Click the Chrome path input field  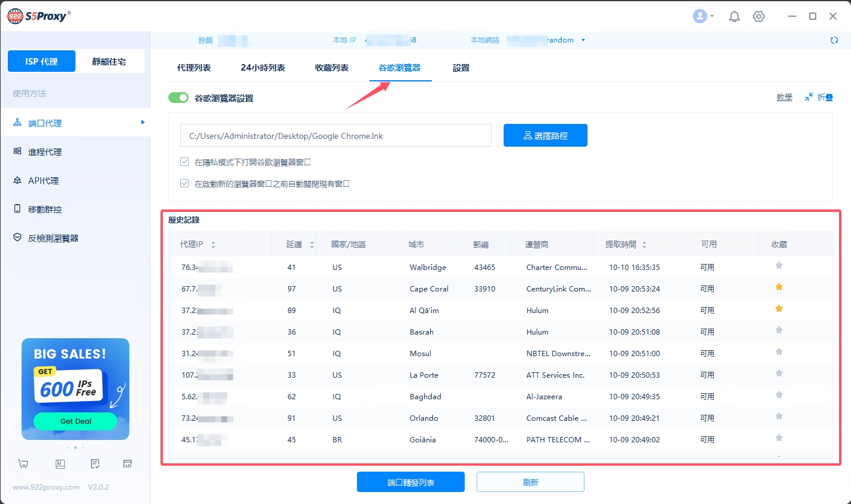click(x=335, y=136)
